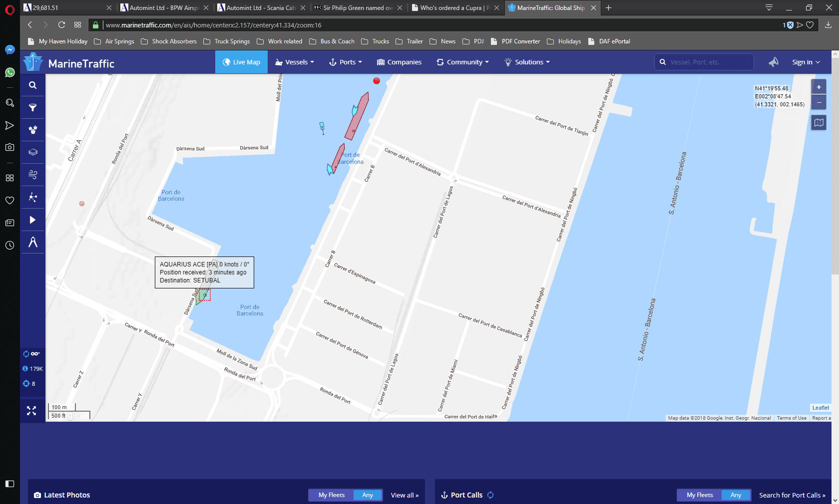The image size is (839, 504).
Task: Open the map filter funnel tool
Action: pyautogui.click(x=32, y=108)
